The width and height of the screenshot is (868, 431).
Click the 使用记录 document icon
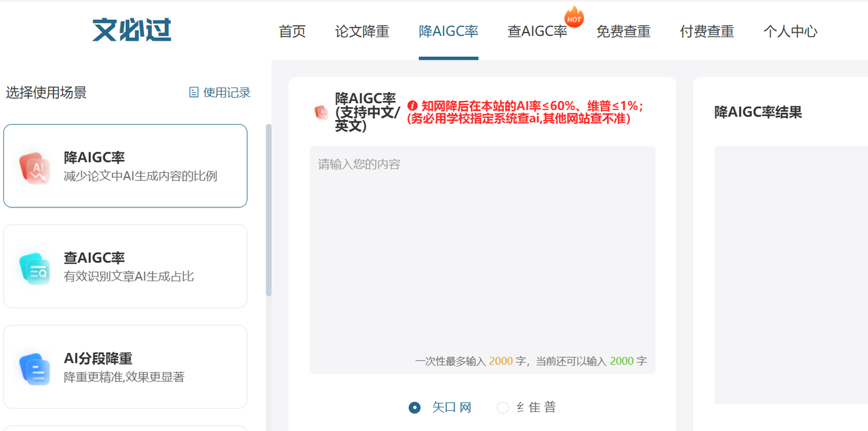click(x=194, y=92)
